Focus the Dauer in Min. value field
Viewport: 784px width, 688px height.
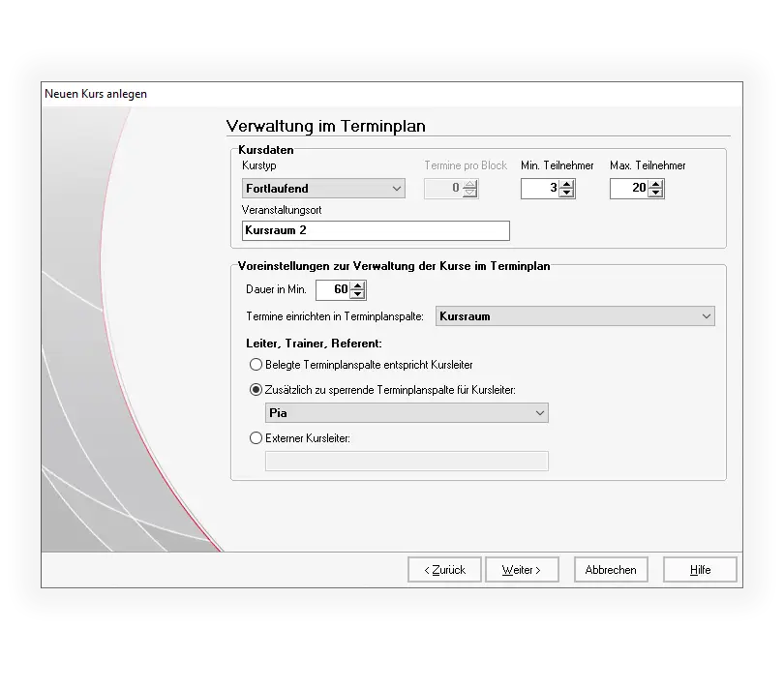(x=333, y=290)
